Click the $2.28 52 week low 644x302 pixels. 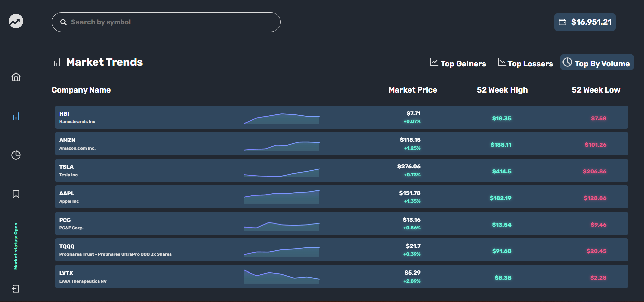point(598,278)
